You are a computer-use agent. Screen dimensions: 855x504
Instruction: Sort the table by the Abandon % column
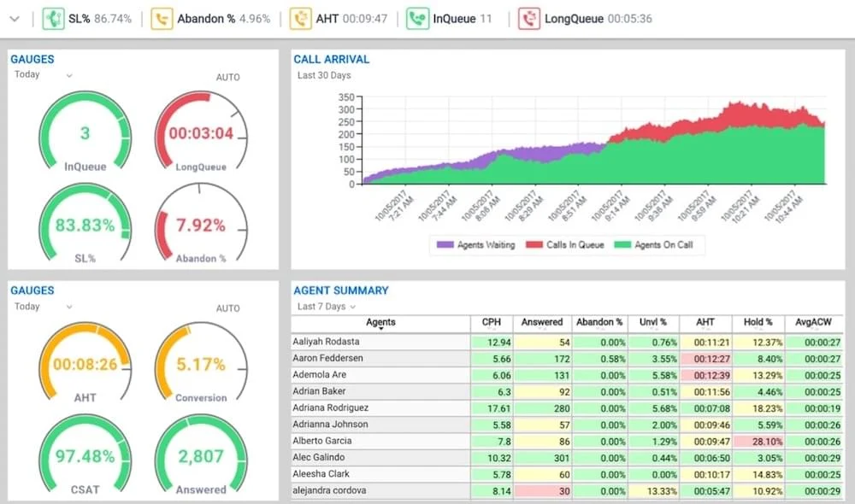coord(599,323)
